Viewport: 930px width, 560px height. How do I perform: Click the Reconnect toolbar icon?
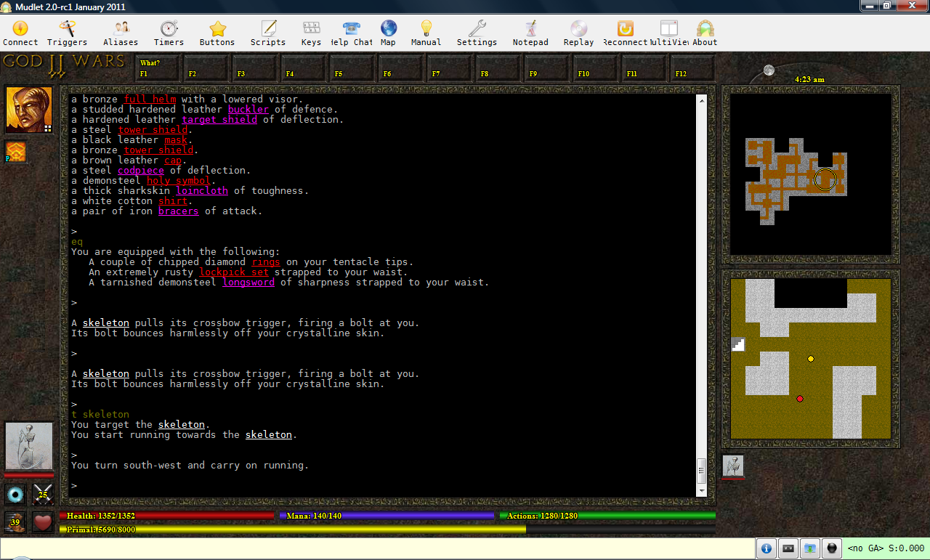625,33
